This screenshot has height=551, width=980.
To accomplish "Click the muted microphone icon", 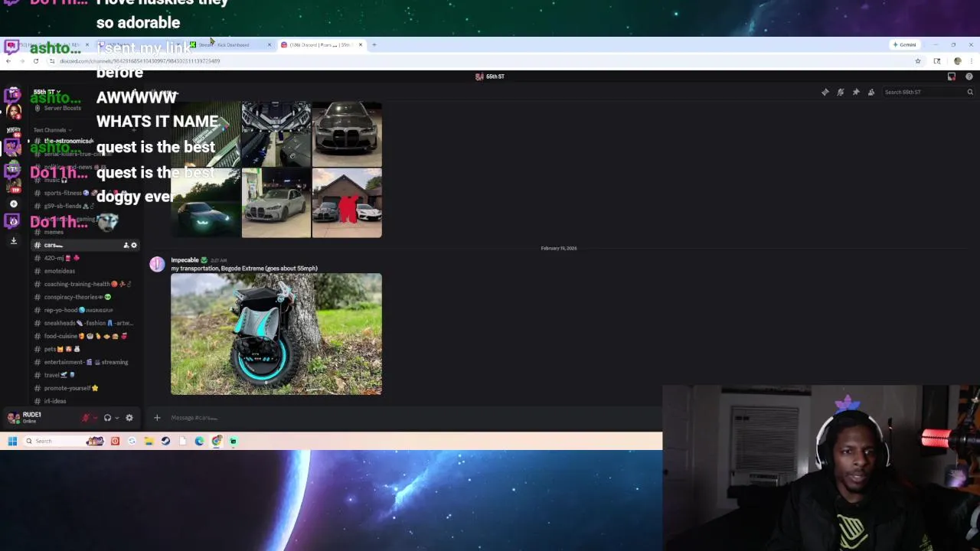I will click(x=86, y=418).
